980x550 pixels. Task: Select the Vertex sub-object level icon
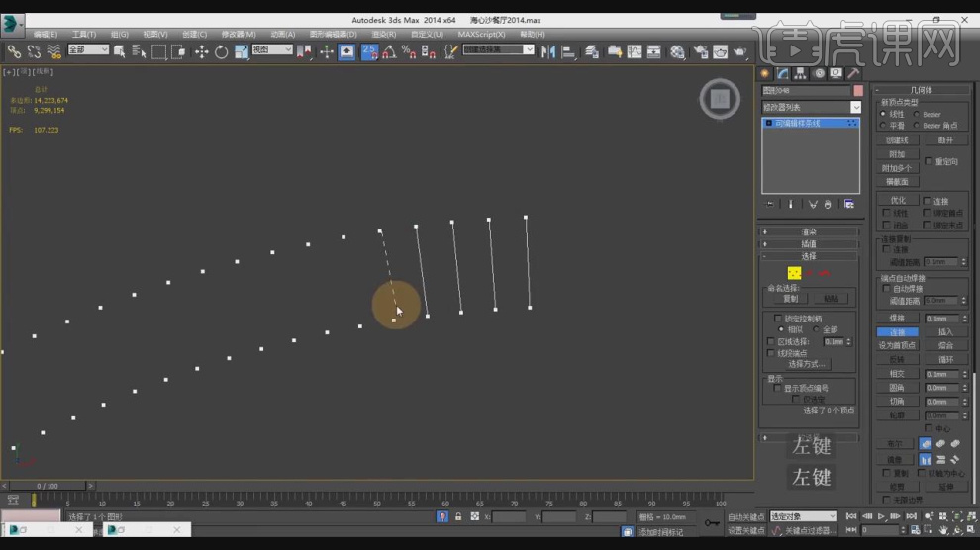[794, 273]
